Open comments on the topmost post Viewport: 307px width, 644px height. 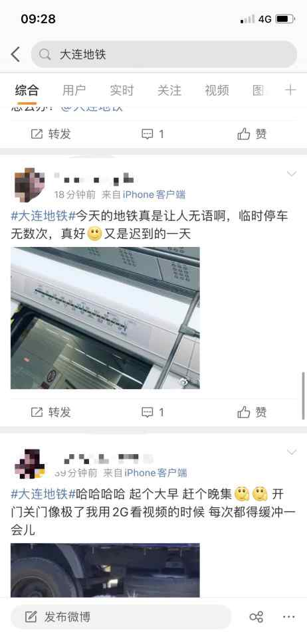[153, 134]
